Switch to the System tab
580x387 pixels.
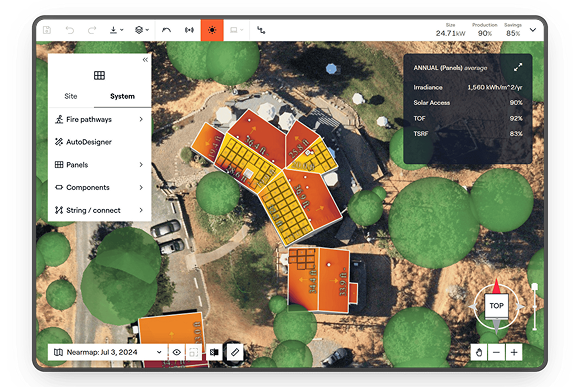point(122,96)
